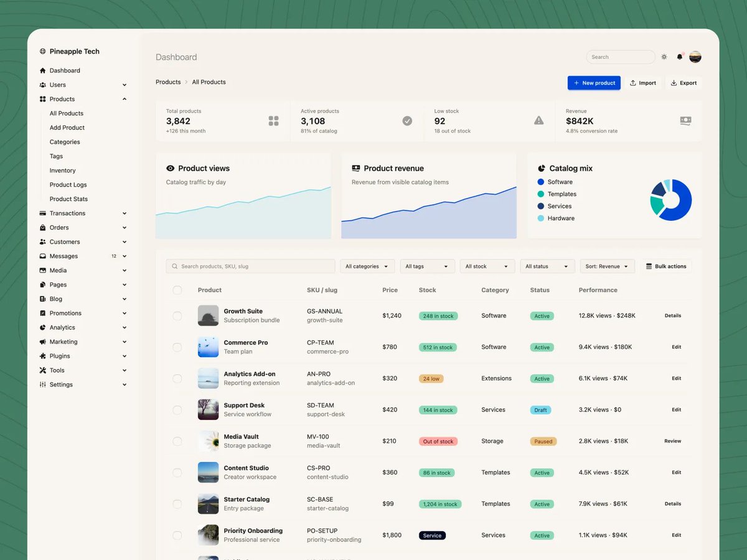The height and width of the screenshot is (560, 747).
Task: Collapse the Products sidebar chevron
Action: tap(125, 100)
